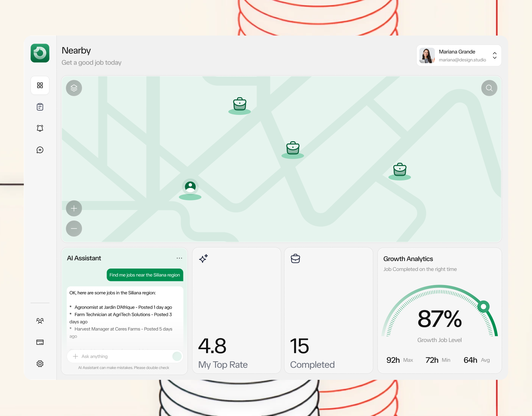This screenshot has height=416, width=532.
Task: Click the Nearby app logo
Action: click(x=40, y=53)
